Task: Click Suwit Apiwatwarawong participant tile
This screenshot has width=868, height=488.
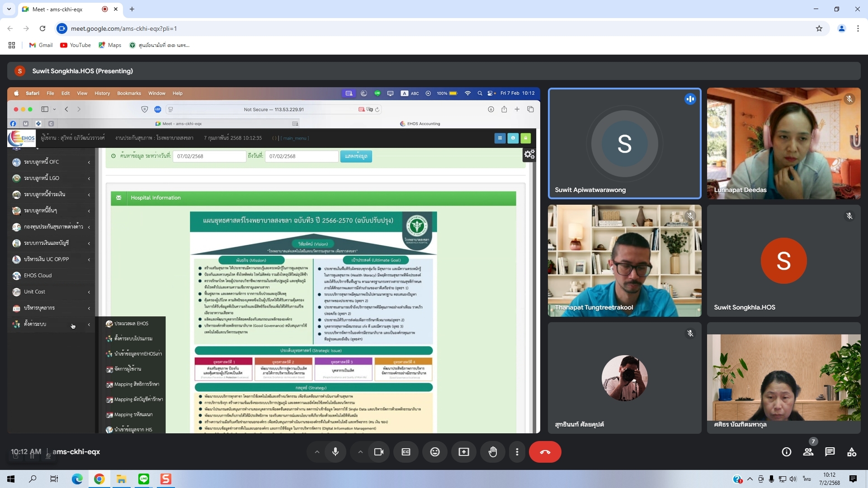Action: 625,143
